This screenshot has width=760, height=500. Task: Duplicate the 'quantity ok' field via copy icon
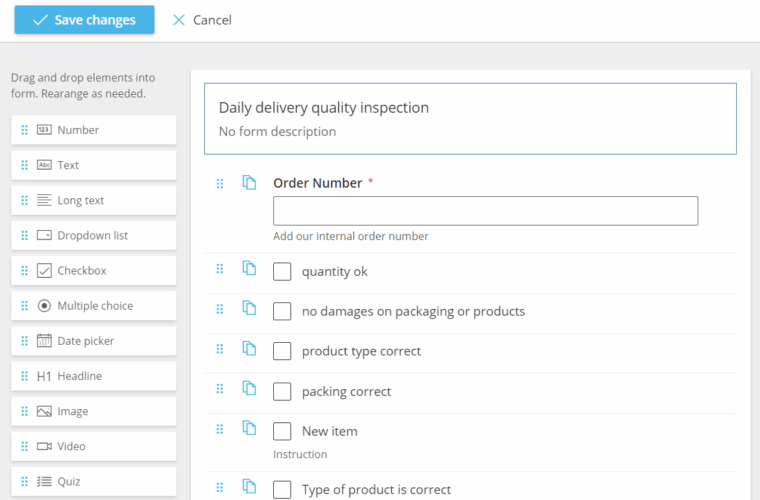(x=249, y=268)
